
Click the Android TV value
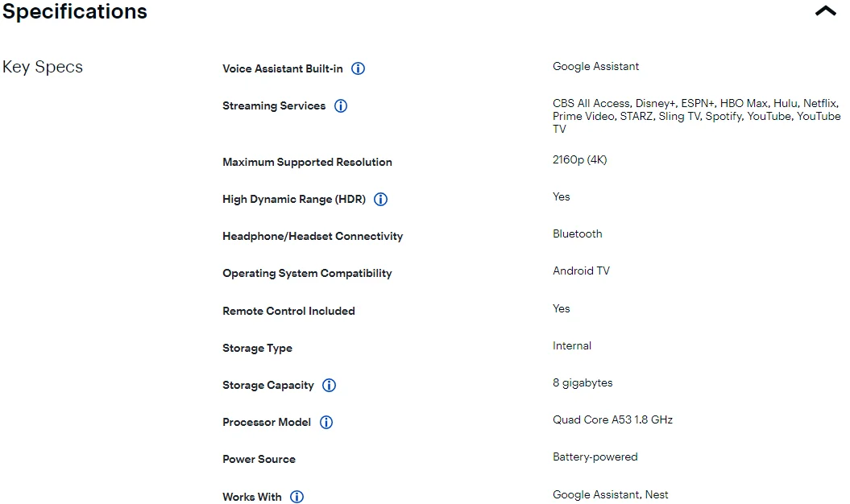point(581,271)
